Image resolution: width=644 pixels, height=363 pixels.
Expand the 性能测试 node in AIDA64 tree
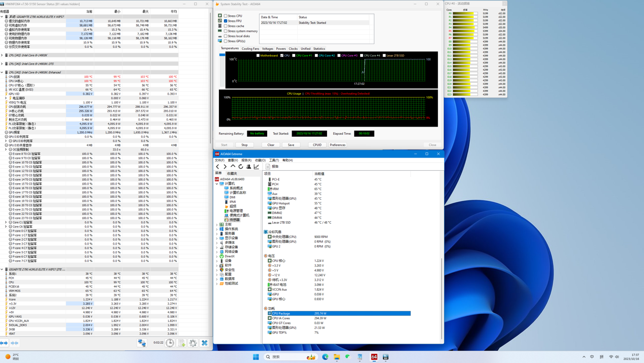[217, 283]
